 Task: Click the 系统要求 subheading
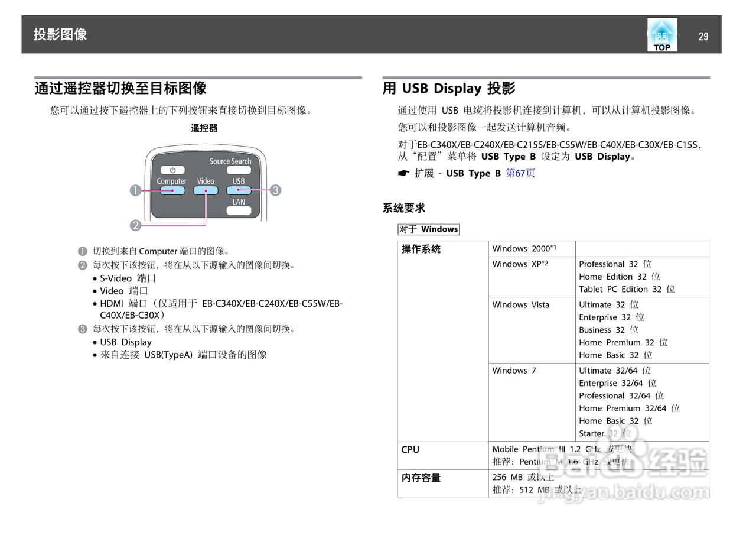click(404, 208)
